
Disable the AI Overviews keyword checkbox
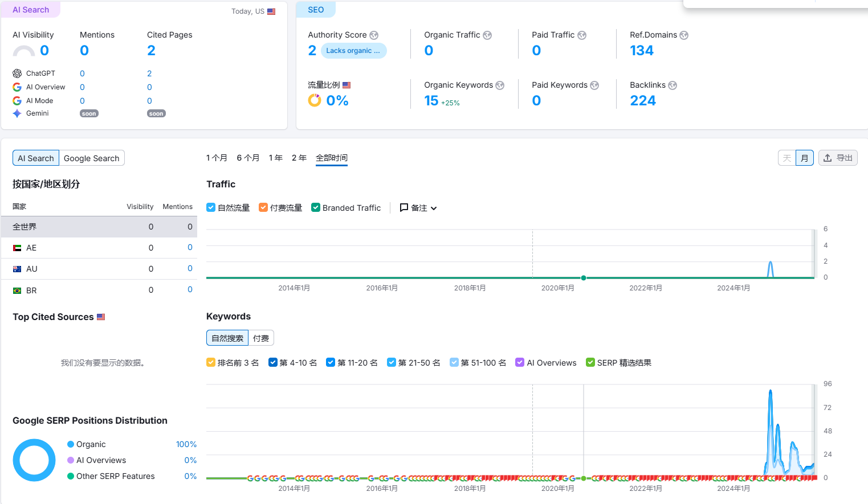pos(520,363)
